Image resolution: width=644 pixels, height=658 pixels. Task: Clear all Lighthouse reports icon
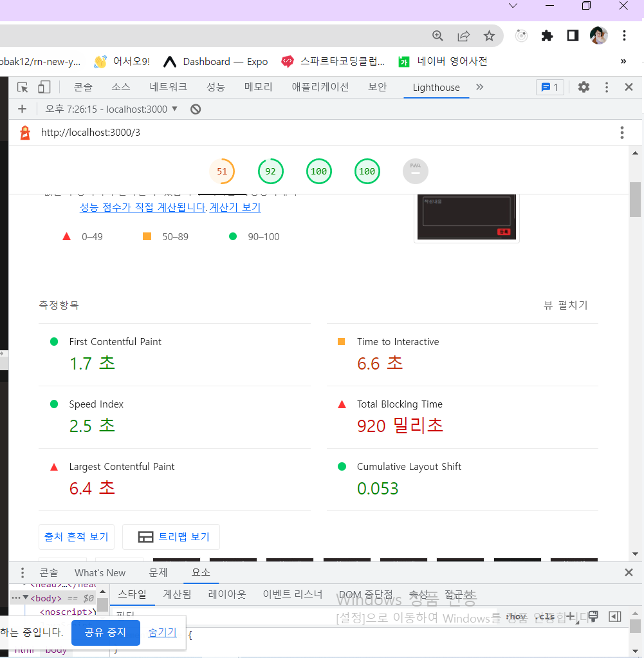tap(196, 109)
